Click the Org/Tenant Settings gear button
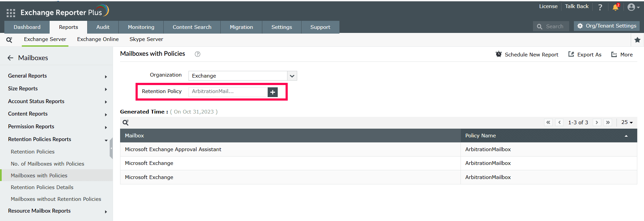644x221 pixels. click(607, 26)
